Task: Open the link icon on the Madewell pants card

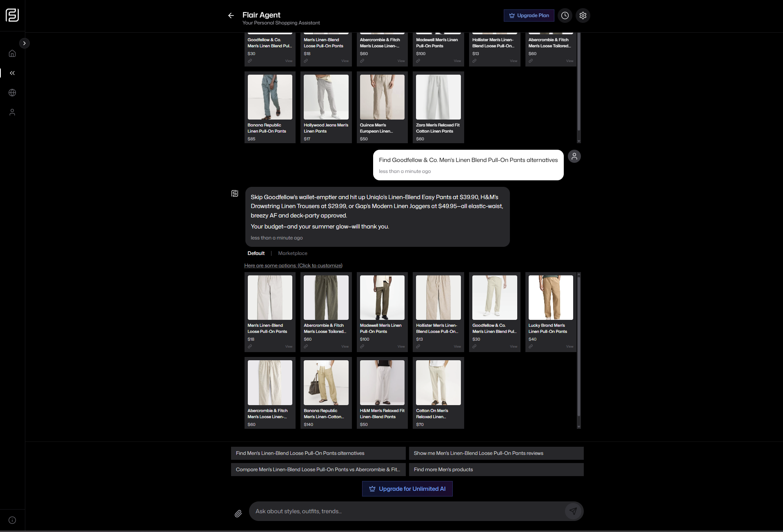Action: tap(363, 346)
